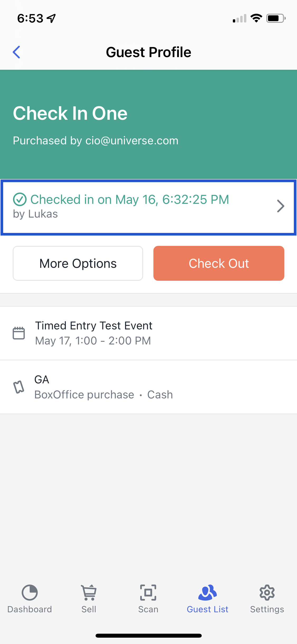Tap the battery indicator in status bar

coord(276,18)
